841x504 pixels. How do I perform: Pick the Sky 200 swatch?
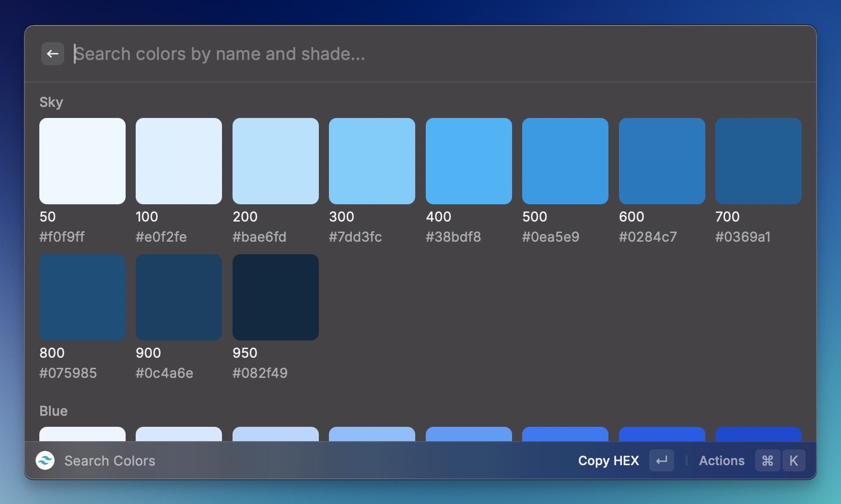(276, 161)
